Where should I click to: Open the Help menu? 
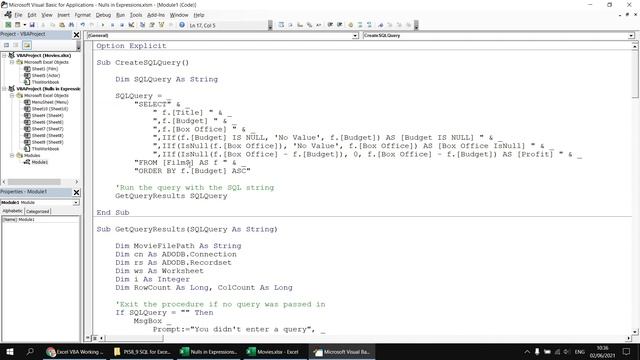[199, 15]
